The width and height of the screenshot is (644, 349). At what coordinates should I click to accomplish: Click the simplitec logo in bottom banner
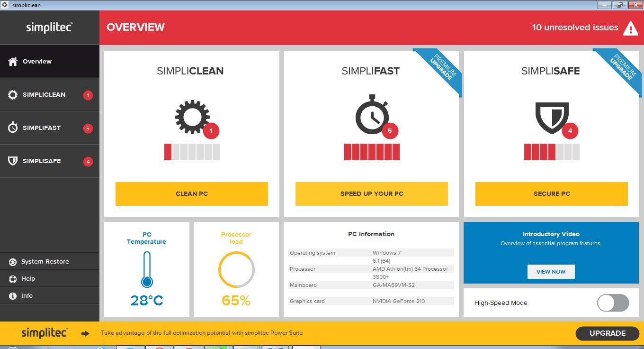click(x=45, y=333)
